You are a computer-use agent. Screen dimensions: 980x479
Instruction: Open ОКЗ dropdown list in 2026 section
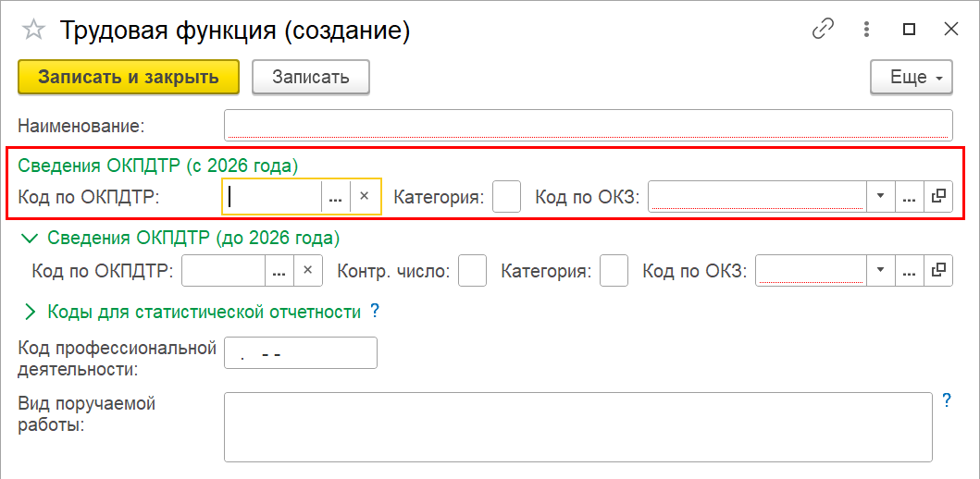880,196
